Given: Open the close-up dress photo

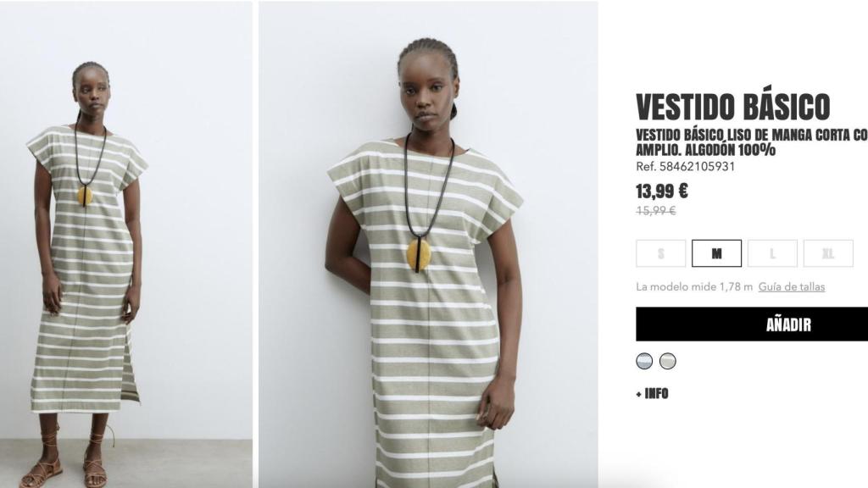Looking at the screenshot, I should [x=428, y=244].
